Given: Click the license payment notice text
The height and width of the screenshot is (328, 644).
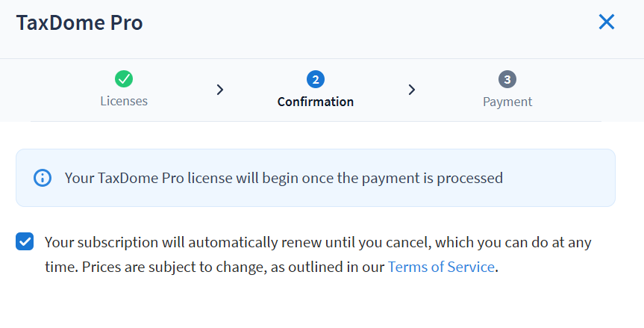Looking at the screenshot, I should click(284, 178).
